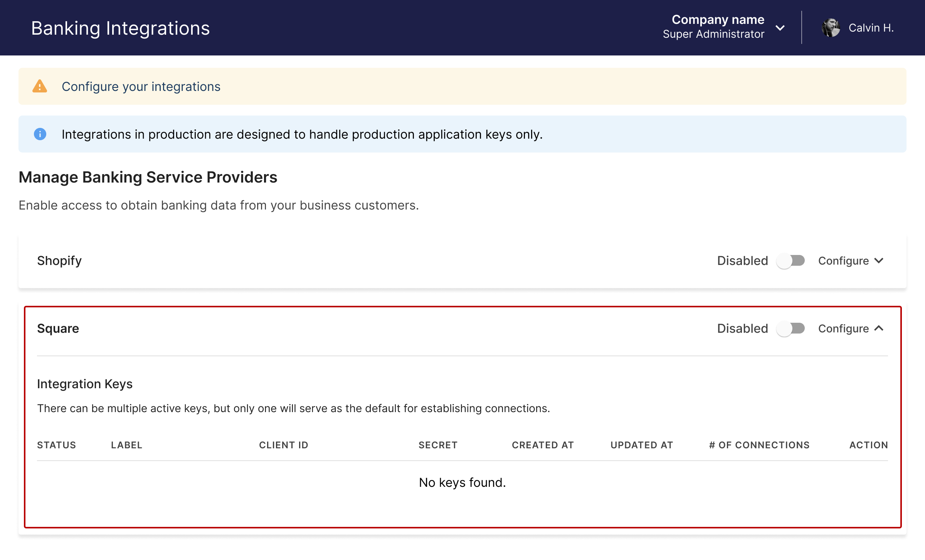Click the Company name Super Administrator label
The height and width of the screenshot is (560, 925).
pos(713,27)
